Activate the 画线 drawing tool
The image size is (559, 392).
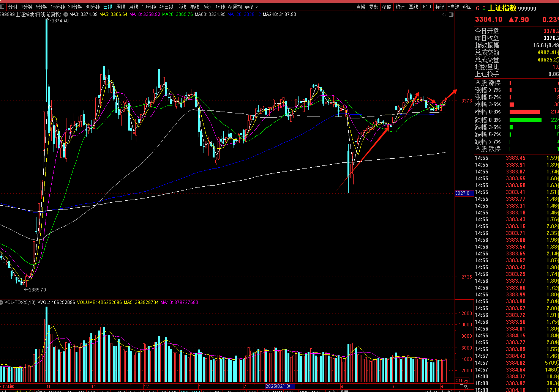pos(413,7)
